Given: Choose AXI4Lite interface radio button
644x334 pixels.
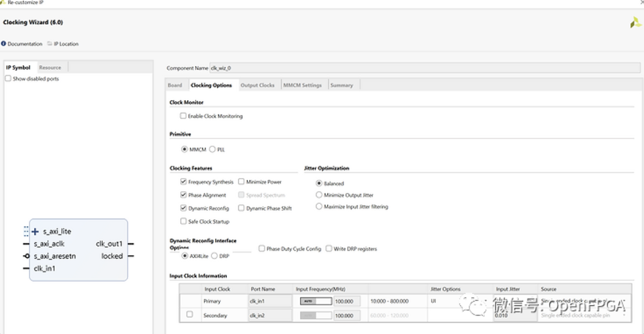Looking at the screenshot, I should pyautogui.click(x=185, y=256).
